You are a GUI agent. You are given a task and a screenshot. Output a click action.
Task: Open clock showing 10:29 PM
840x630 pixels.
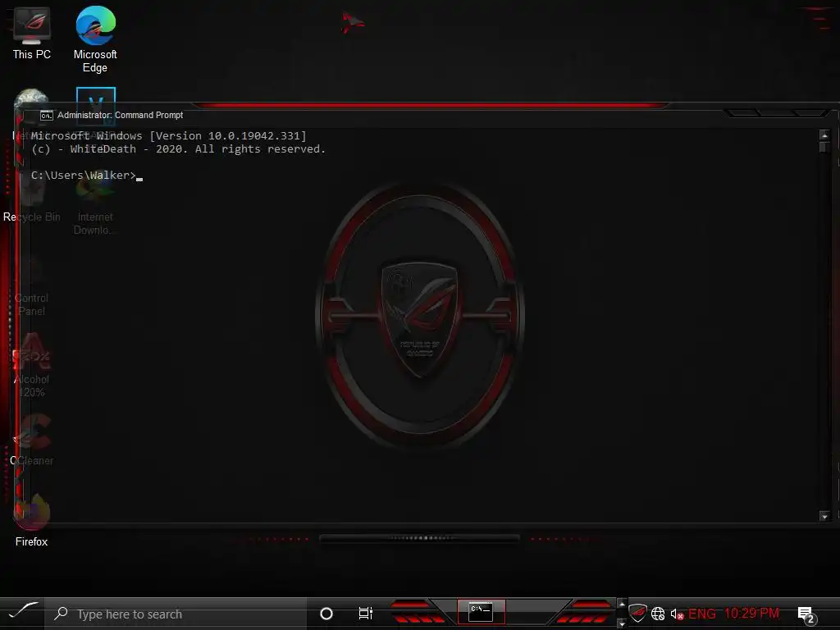pyautogui.click(x=751, y=613)
